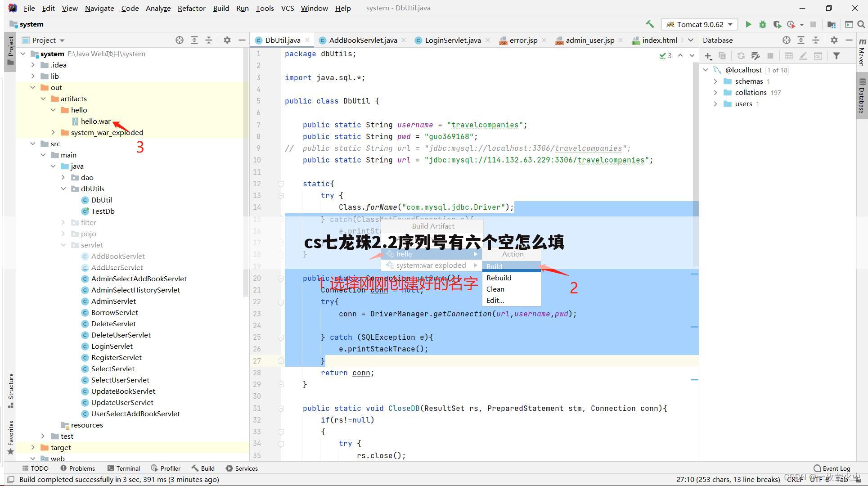Open the Navigate menu
The image size is (868, 486).
point(99,8)
